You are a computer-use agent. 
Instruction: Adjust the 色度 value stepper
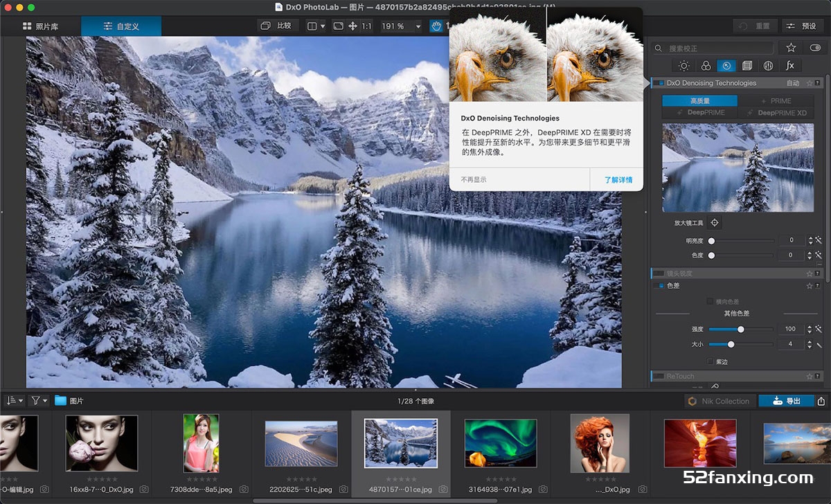pyautogui.click(x=811, y=255)
